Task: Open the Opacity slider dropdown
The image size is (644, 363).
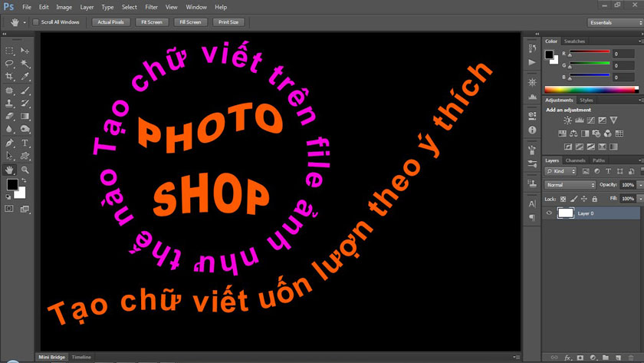Action: pos(640,185)
